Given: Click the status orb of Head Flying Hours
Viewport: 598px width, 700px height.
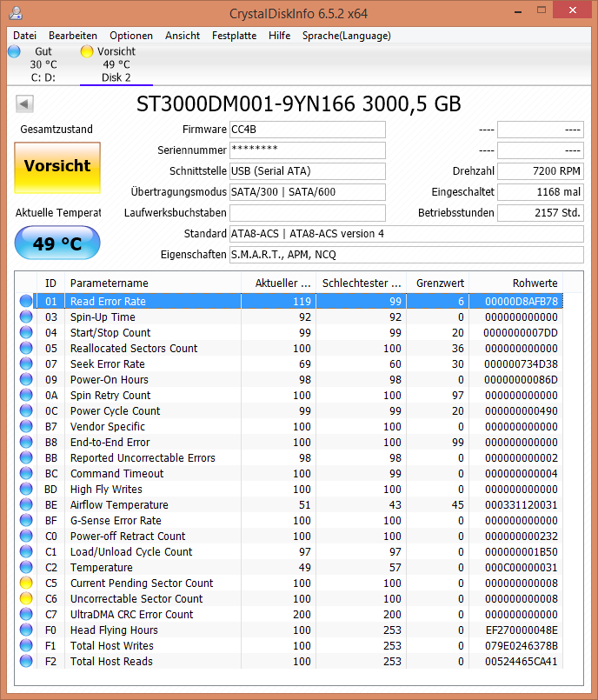Looking at the screenshot, I should (x=26, y=630).
